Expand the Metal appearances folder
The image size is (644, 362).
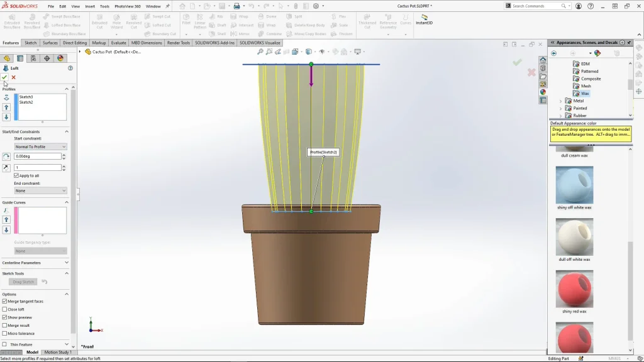click(561, 101)
